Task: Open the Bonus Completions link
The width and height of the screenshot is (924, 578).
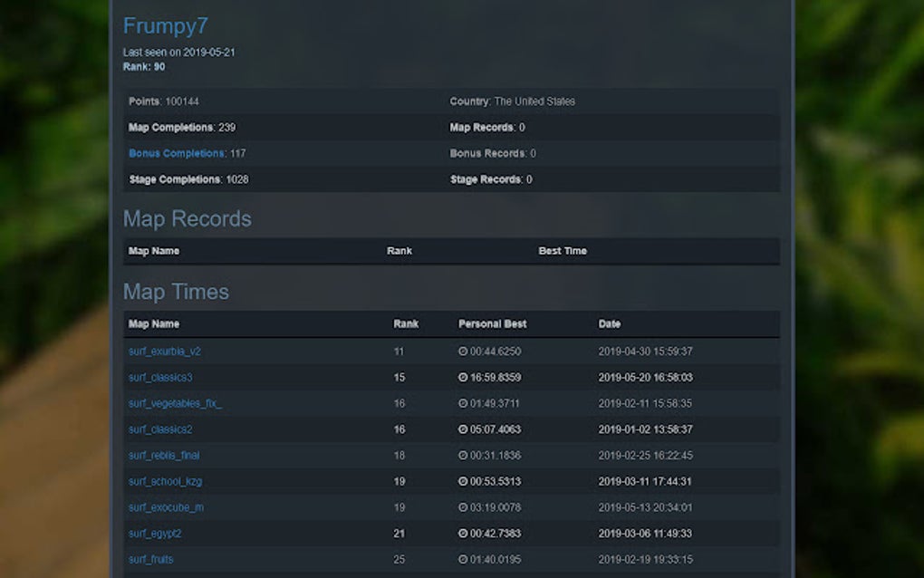Action: tap(177, 153)
